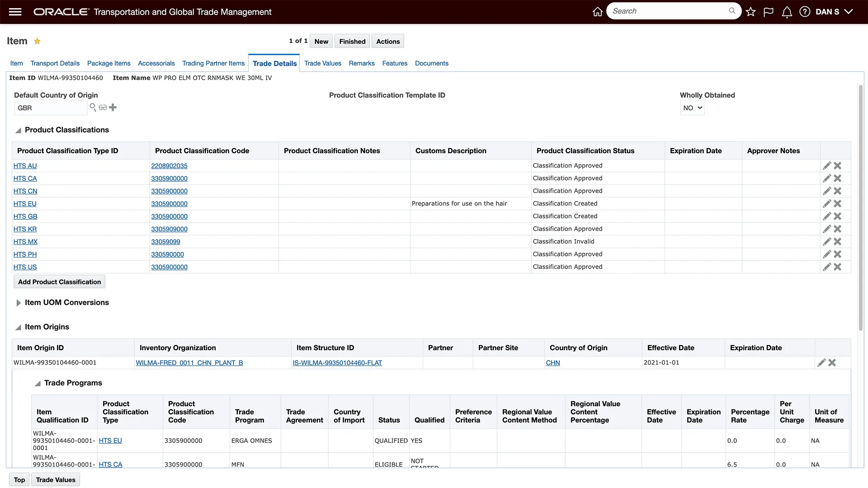Delete the HTS MX classification row
The width and height of the screenshot is (868, 488).
click(x=838, y=242)
